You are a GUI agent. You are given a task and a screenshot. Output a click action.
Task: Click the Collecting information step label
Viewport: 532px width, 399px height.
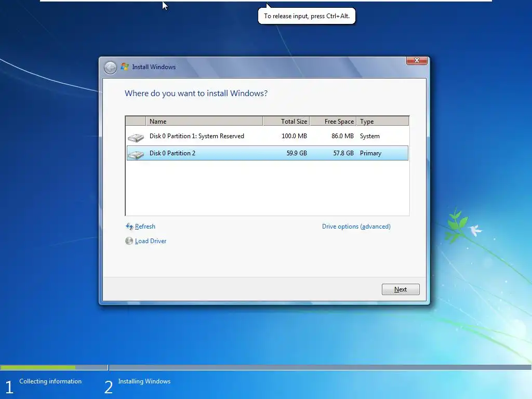click(x=50, y=381)
